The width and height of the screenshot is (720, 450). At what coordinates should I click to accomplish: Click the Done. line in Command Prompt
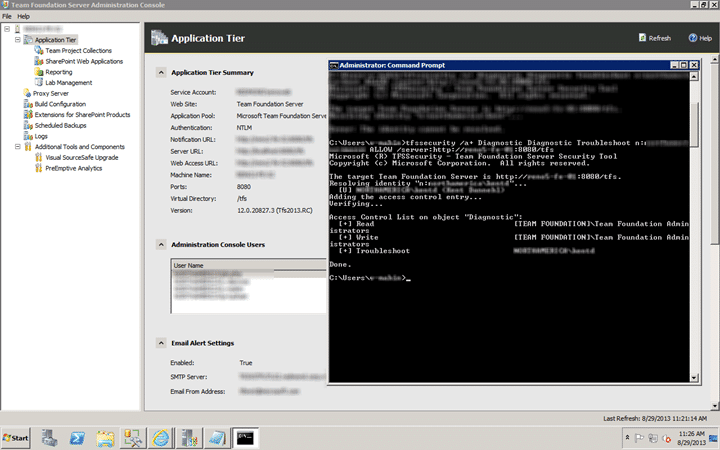pyautogui.click(x=340, y=264)
